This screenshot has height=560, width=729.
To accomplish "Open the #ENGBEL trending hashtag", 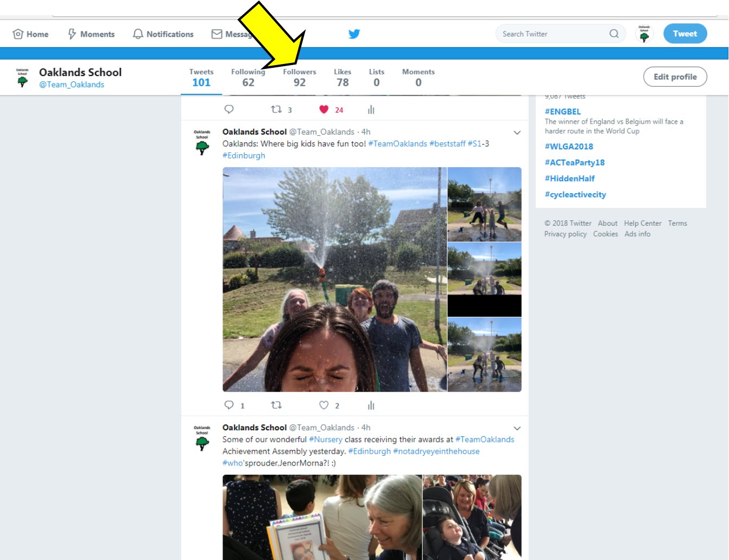I will coord(562,112).
